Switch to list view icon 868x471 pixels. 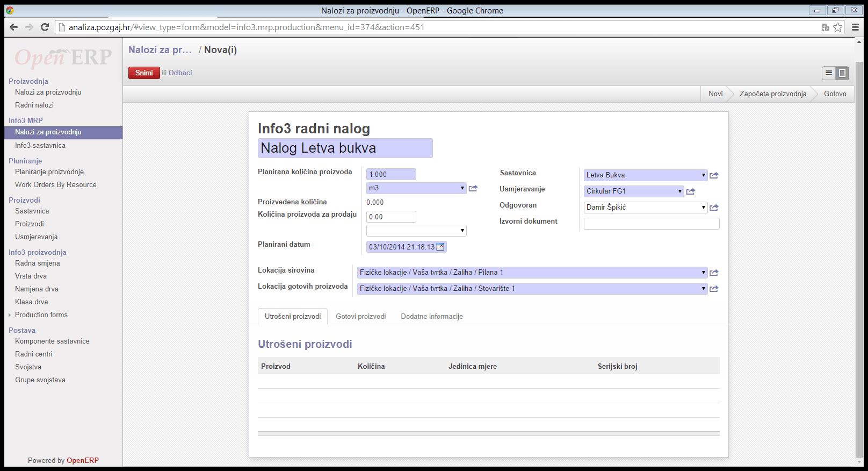pyautogui.click(x=829, y=73)
